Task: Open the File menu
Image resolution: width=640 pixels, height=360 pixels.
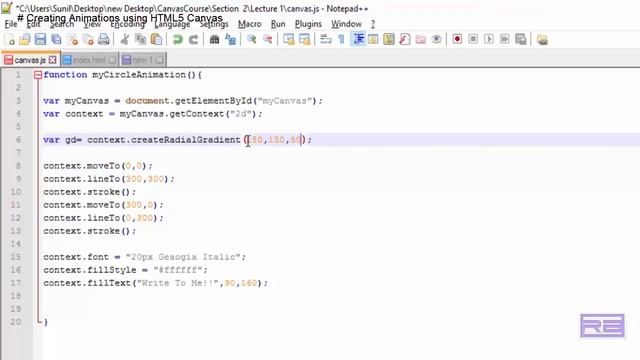Action: (x=11, y=24)
